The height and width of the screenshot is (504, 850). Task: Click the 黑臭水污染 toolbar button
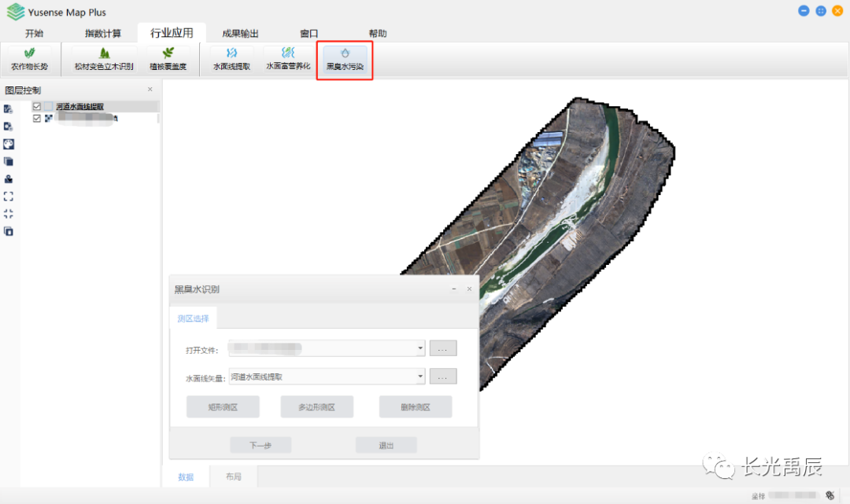point(345,59)
